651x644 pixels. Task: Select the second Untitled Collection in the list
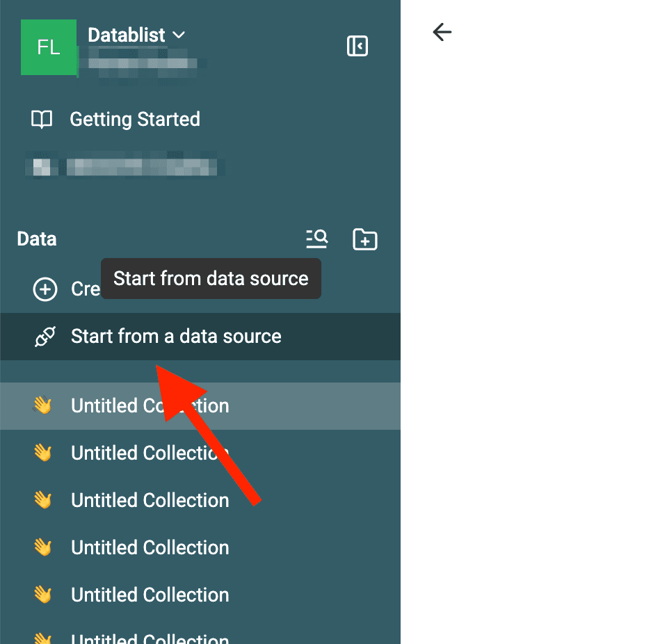(x=150, y=453)
